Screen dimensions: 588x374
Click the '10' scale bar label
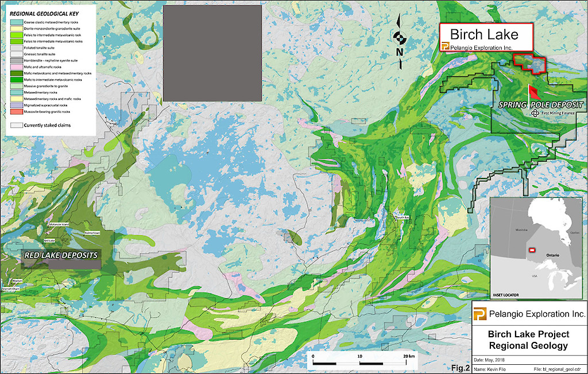tap(359, 356)
